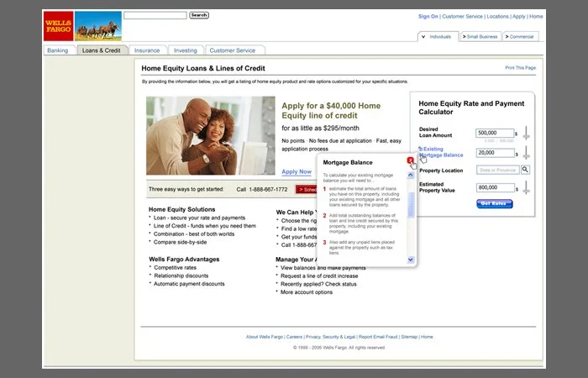Click the red Schedule button
This screenshot has height=378, width=588.
point(307,190)
